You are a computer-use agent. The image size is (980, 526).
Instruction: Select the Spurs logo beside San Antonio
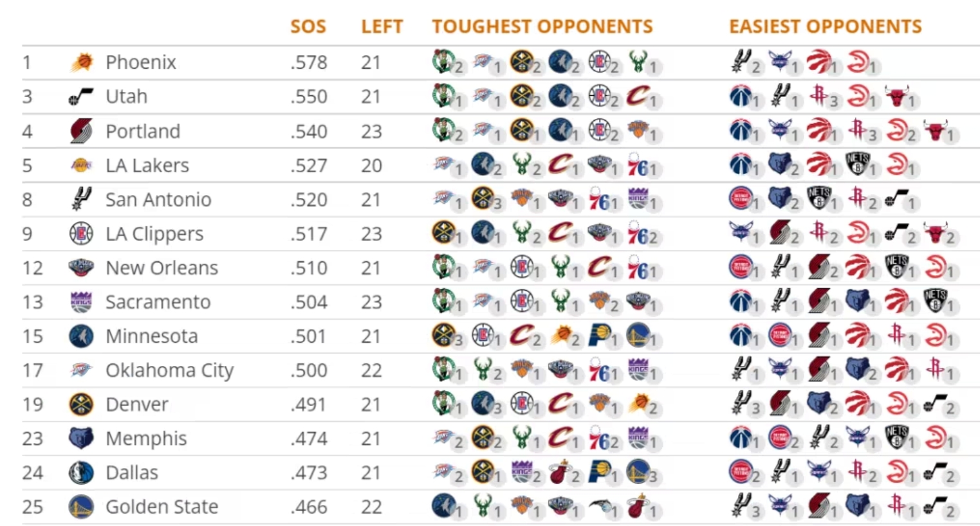tap(82, 199)
